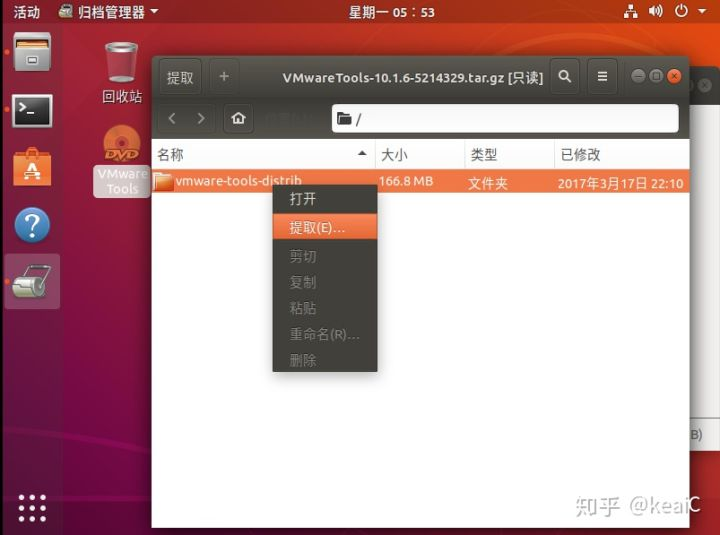Open the VMware Tools DVD icon
This screenshot has height=535, width=720.
[x=122, y=161]
